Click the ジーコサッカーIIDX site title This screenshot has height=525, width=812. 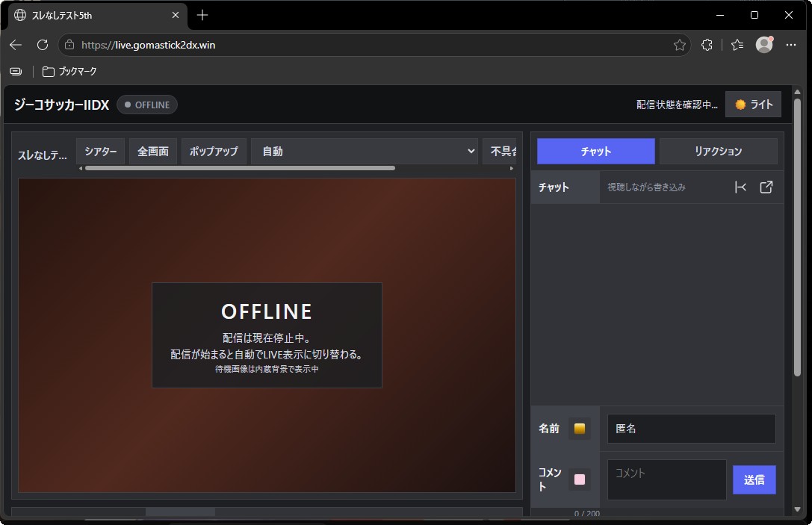(x=61, y=105)
